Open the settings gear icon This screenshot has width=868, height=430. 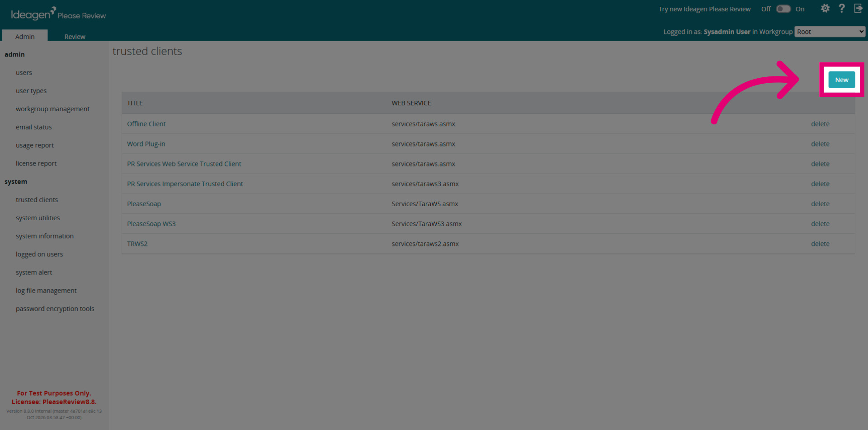click(825, 9)
